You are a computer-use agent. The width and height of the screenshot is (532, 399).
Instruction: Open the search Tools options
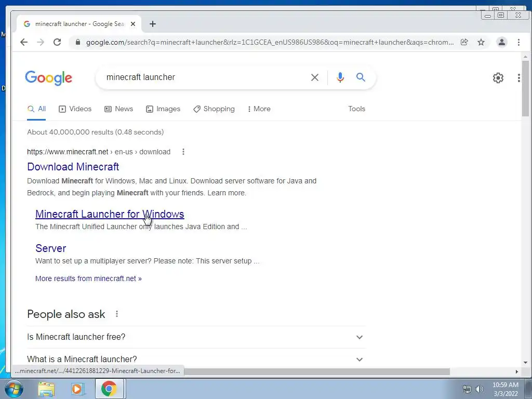pyautogui.click(x=356, y=109)
